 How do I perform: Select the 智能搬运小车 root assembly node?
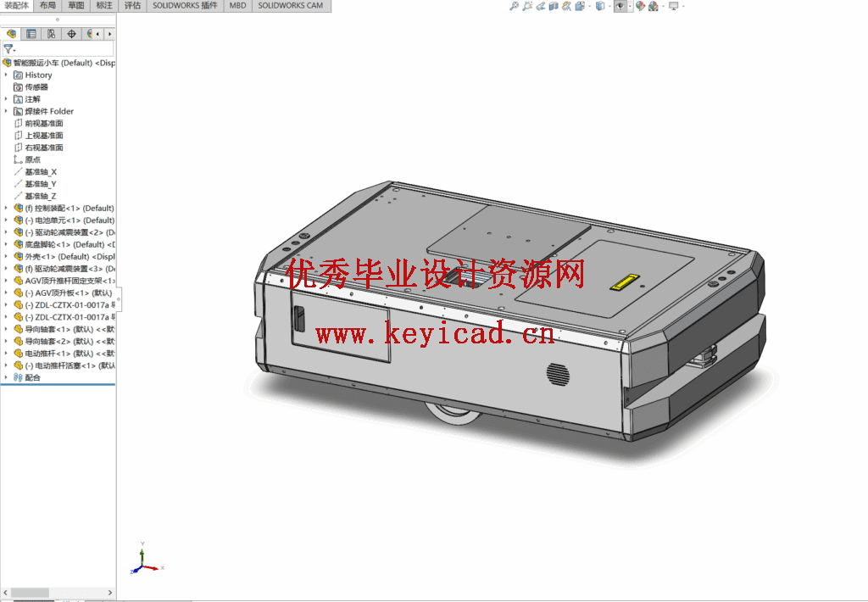click(x=58, y=63)
